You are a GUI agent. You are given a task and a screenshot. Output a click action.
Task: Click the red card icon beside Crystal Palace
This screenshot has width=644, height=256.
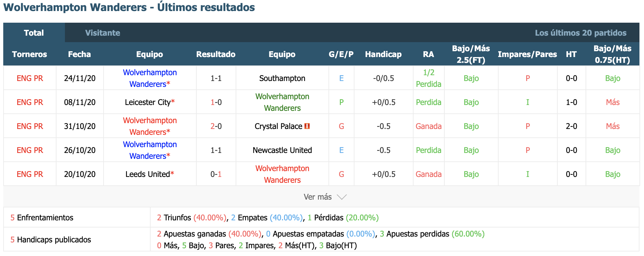(x=307, y=126)
